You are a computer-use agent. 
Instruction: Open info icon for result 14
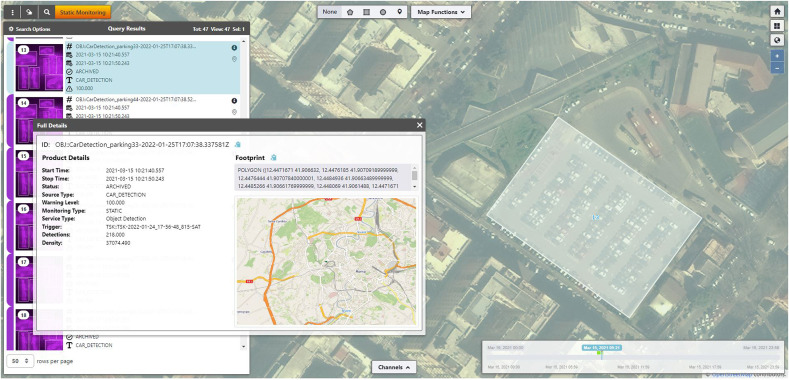[x=234, y=101]
